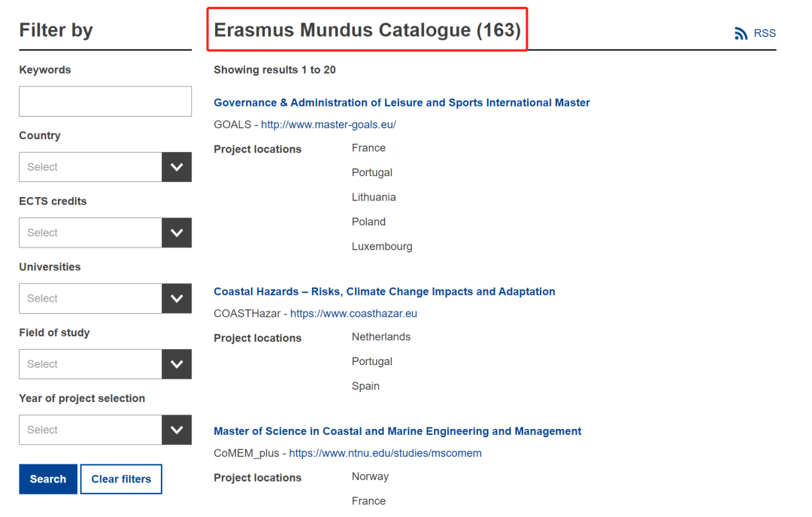
Task: Follow the coasthazar.eu URL link
Action: pos(353,314)
